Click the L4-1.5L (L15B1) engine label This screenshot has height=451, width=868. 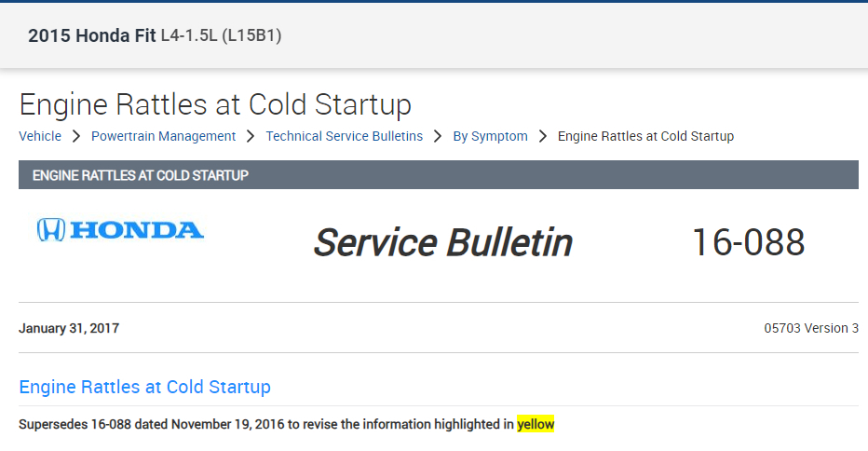pos(222,36)
